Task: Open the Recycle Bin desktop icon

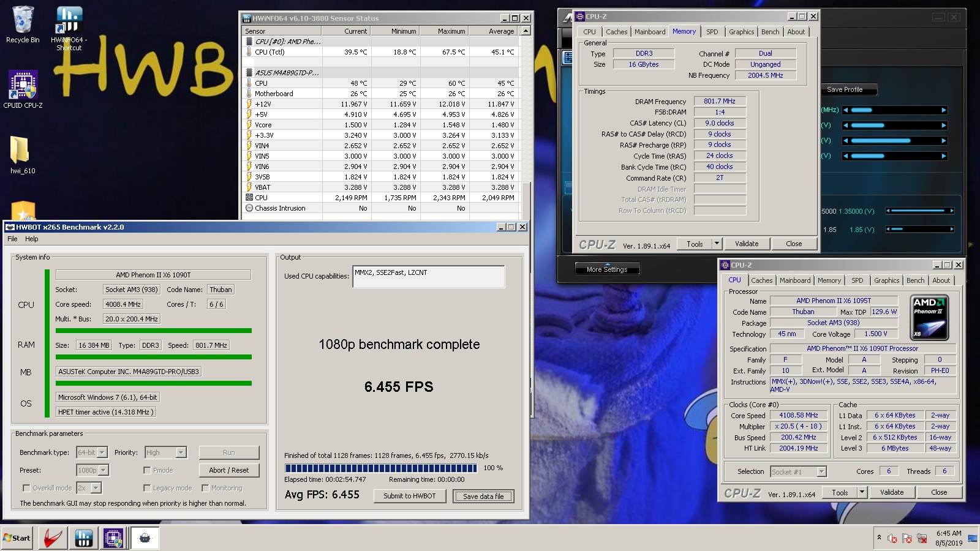Action: [x=23, y=24]
